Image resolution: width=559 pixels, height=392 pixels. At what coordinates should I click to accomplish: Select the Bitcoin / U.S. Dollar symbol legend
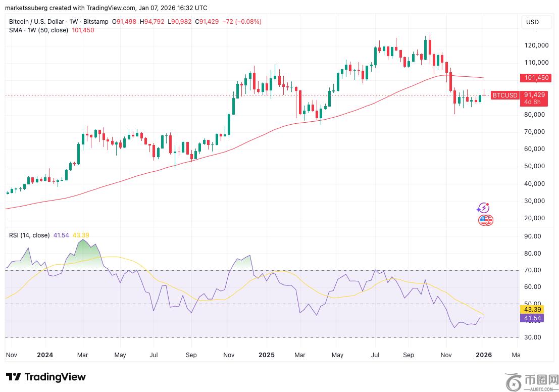(59, 21)
